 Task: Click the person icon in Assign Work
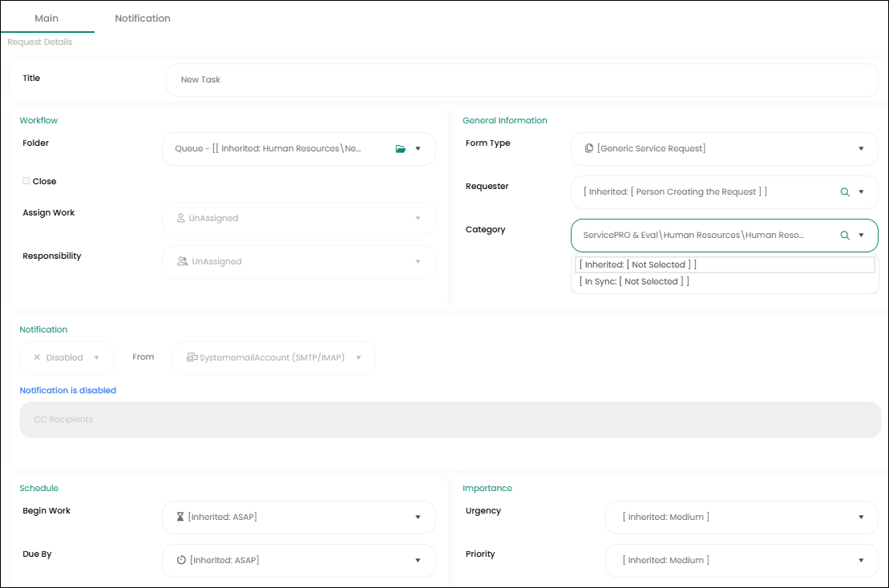(181, 218)
